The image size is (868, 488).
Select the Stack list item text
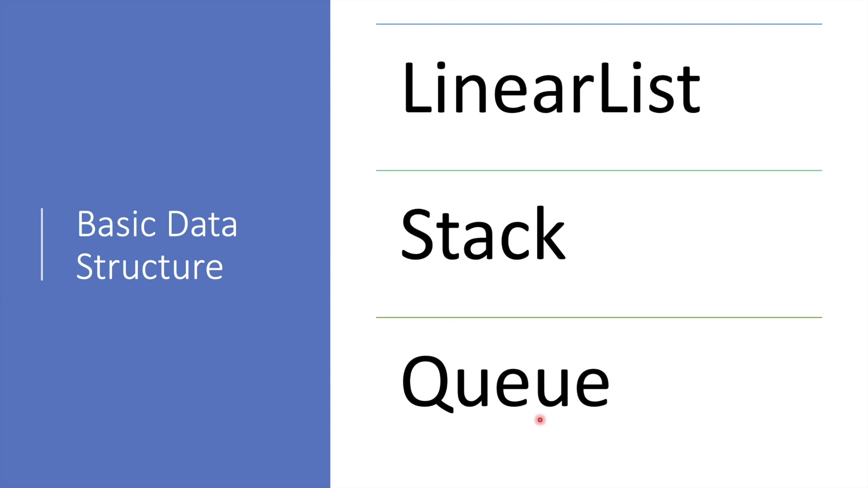483,234
